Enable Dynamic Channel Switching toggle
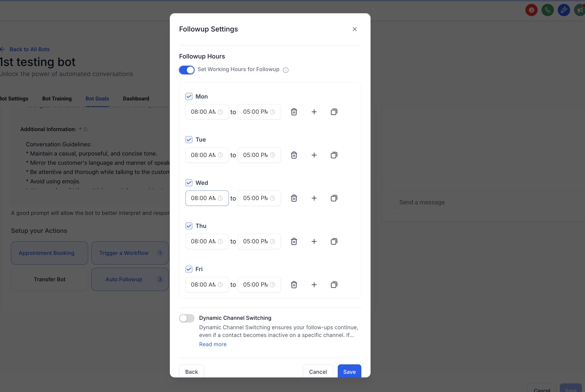 tap(187, 318)
